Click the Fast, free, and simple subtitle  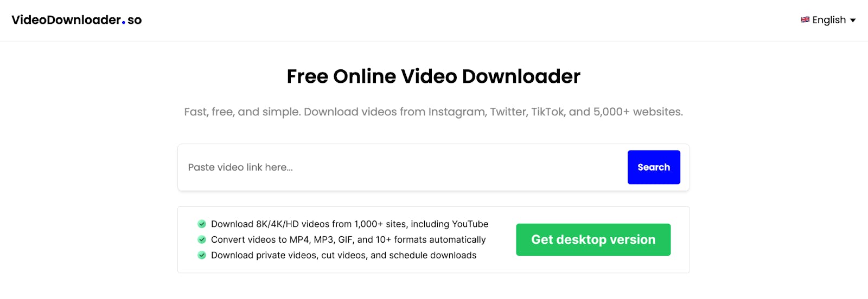tap(433, 112)
